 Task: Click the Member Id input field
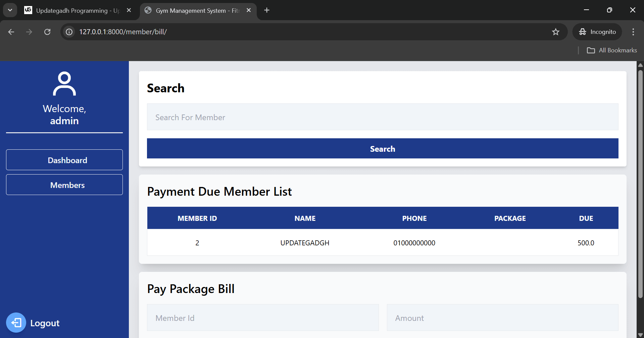tap(263, 318)
